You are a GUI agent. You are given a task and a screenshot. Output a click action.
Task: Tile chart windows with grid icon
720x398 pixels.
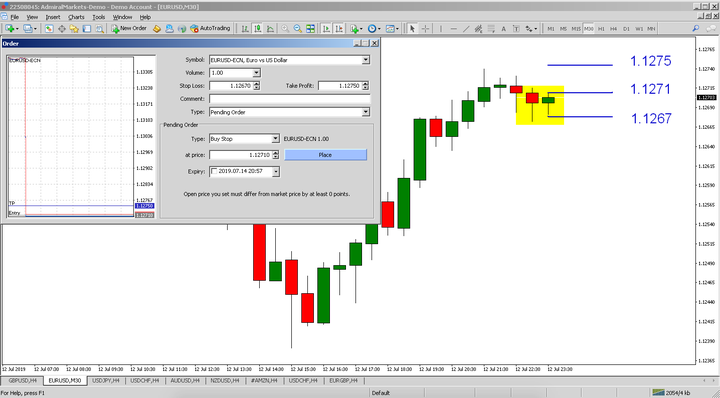pyautogui.click(x=310, y=28)
